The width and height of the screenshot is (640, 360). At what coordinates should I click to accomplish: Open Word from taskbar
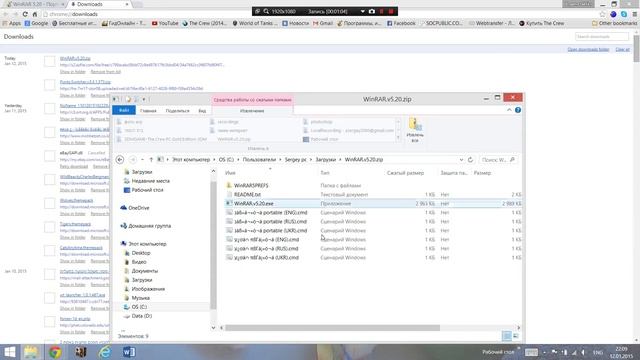tap(129, 352)
